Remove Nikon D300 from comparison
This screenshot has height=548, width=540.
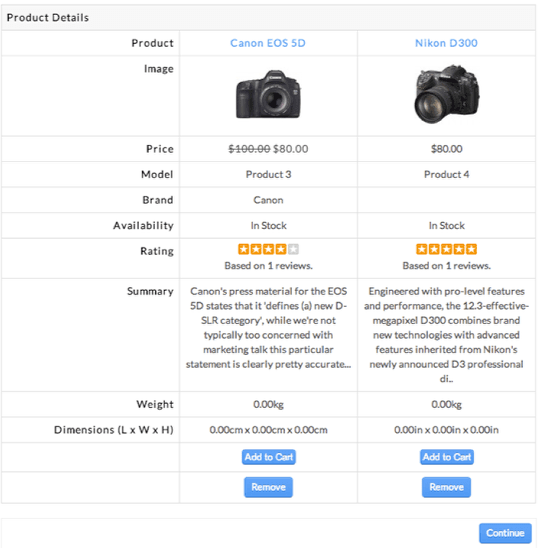click(x=446, y=487)
